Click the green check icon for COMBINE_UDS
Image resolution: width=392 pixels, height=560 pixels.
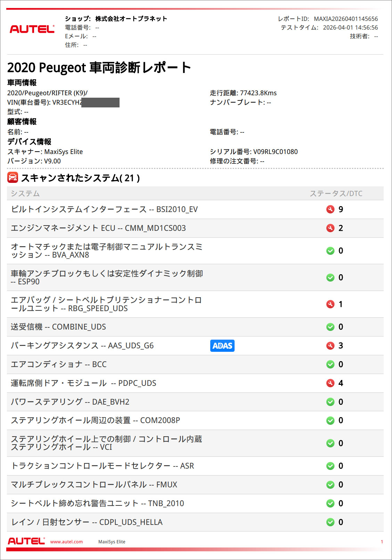click(330, 327)
